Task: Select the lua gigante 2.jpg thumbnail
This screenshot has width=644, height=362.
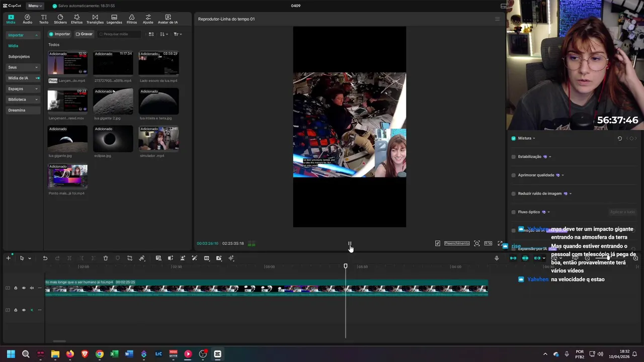Action: 113,101
